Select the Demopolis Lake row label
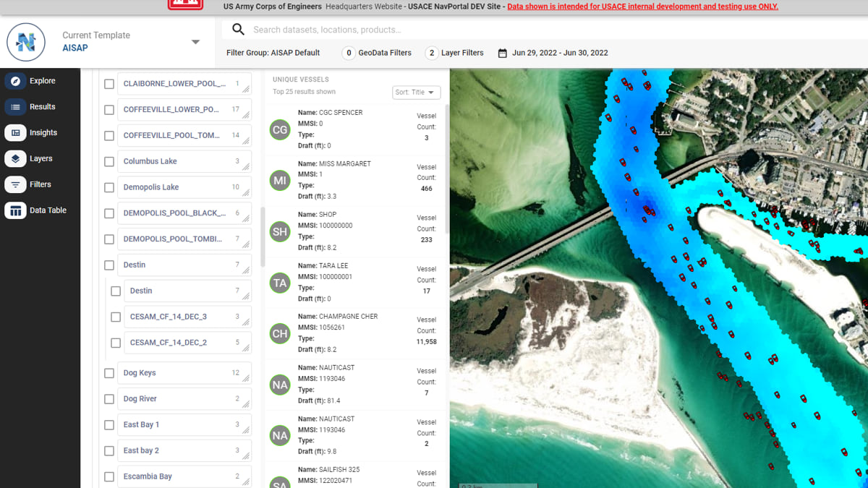This screenshot has height=488, width=868. (x=151, y=187)
